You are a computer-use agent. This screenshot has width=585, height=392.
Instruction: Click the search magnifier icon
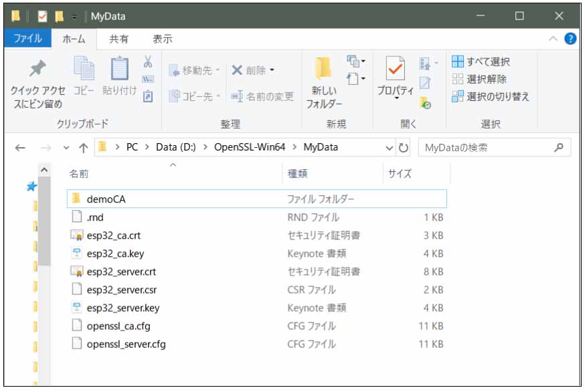(558, 148)
